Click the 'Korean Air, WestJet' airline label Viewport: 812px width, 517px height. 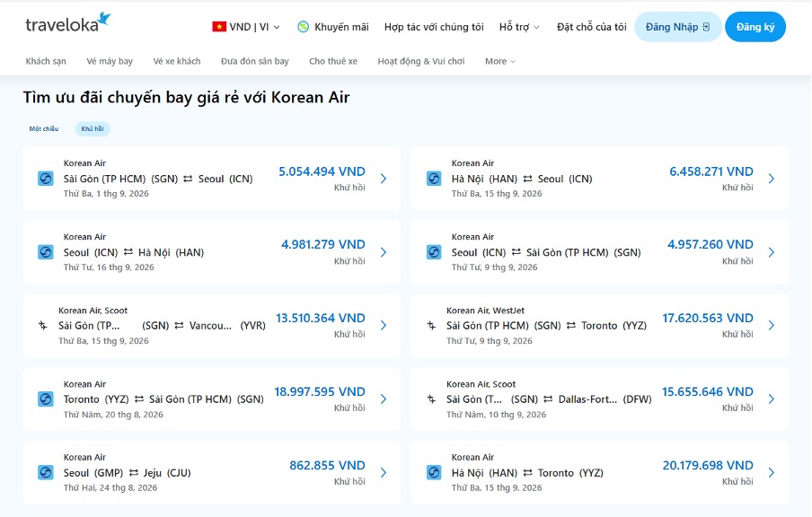[x=485, y=311]
